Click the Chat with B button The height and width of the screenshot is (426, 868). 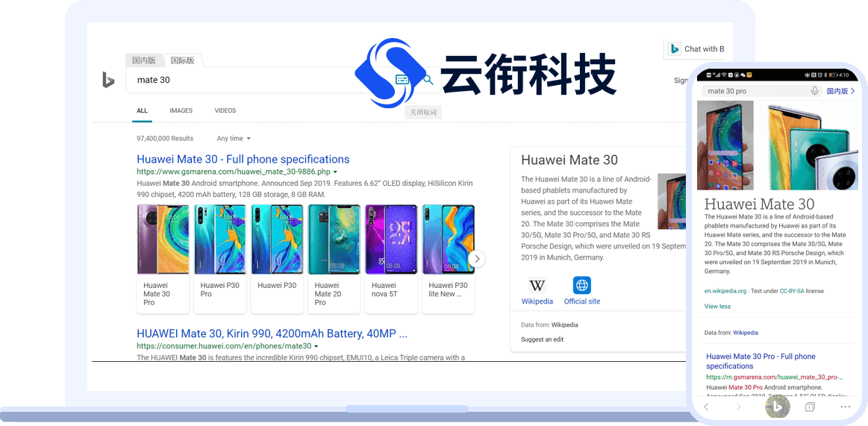pyautogui.click(x=696, y=48)
